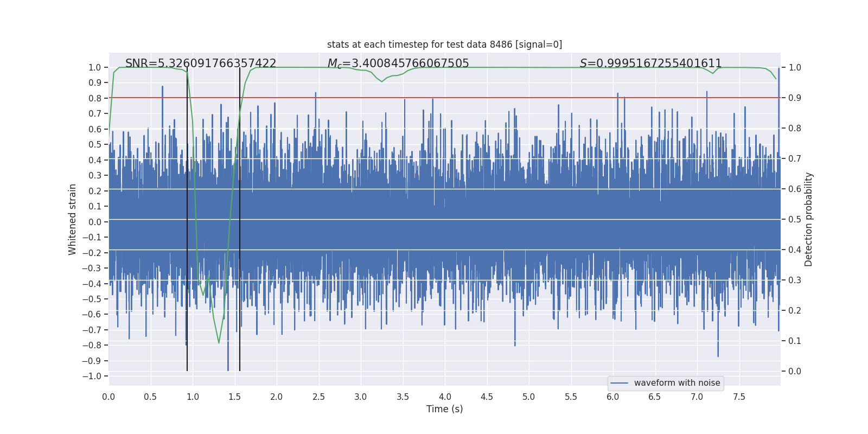The height and width of the screenshot is (434, 868).
Task: Click Whitened strain tick label −0.9
Action: coord(92,361)
